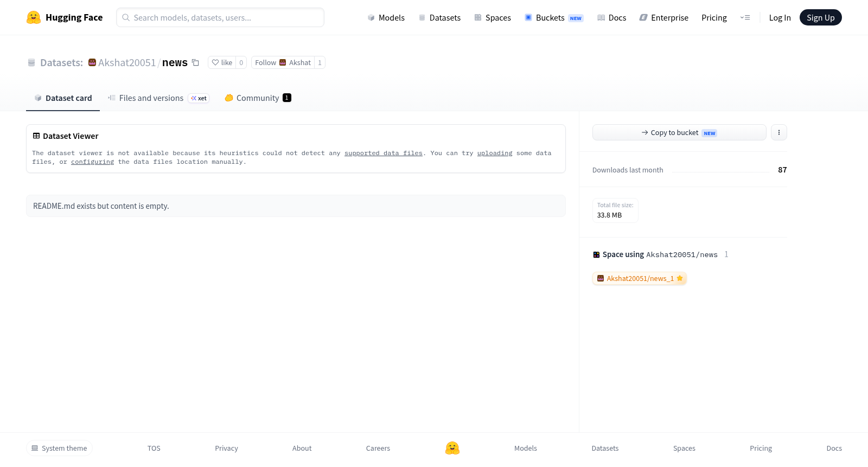The image size is (868, 467).
Task: Open the Models page in the top navigation
Action: click(x=386, y=17)
